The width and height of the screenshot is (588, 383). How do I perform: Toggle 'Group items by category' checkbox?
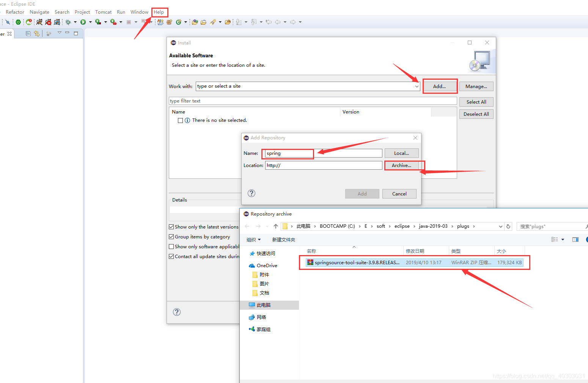pos(171,236)
